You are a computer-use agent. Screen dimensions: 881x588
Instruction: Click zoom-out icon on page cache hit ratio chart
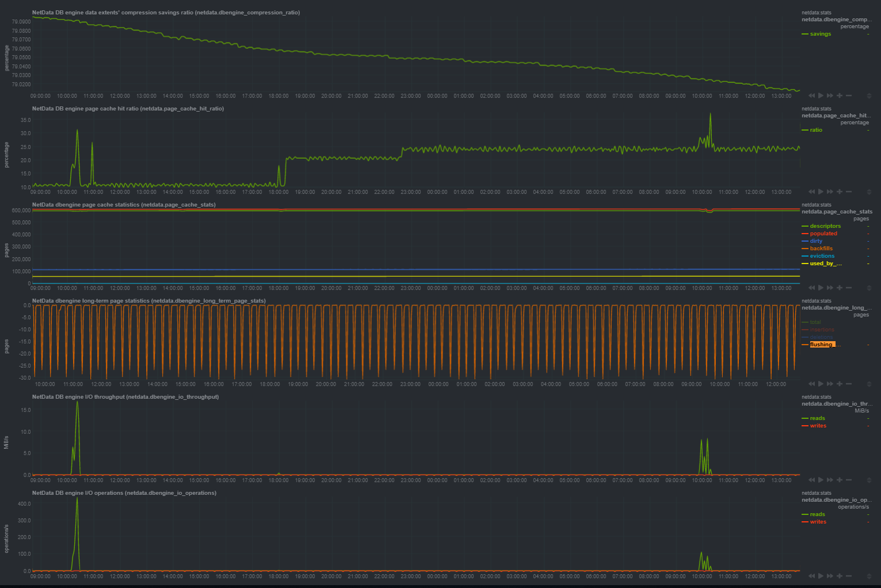pyautogui.click(x=849, y=192)
